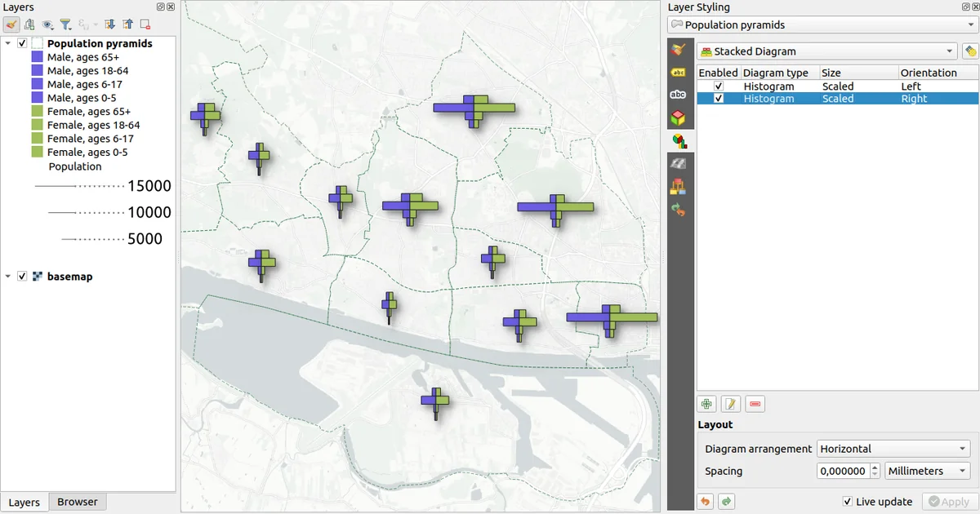Screen dimensions: 980x514
Task: Click the Expand All layers icon
Action: click(110, 24)
